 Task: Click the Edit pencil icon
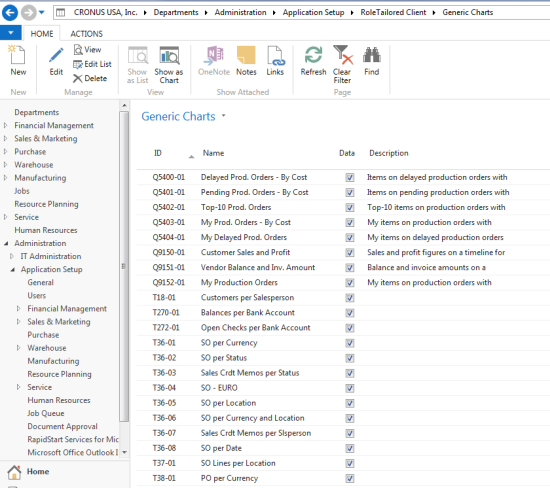point(56,55)
